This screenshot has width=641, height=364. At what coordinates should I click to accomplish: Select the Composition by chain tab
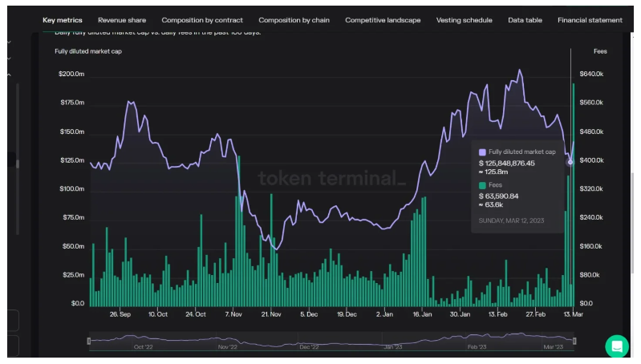pyautogui.click(x=294, y=20)
